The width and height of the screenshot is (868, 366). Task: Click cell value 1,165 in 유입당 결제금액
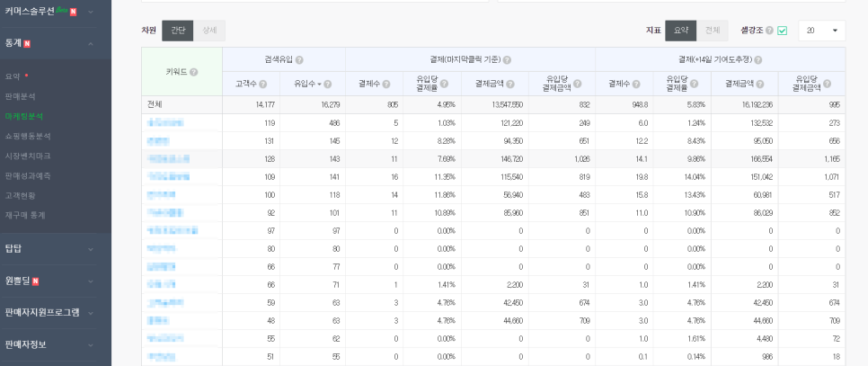click(x=831, y=159)
